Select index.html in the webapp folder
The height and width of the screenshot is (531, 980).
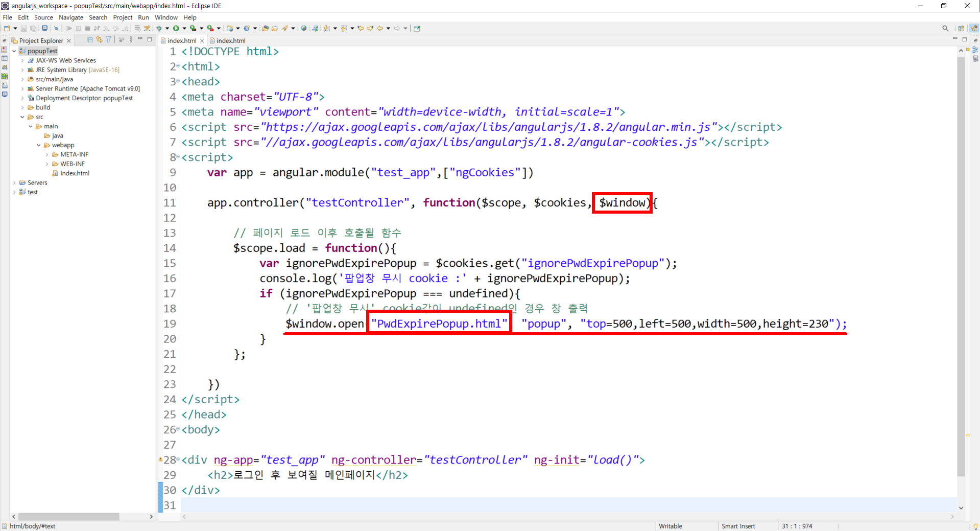point(71,173)
